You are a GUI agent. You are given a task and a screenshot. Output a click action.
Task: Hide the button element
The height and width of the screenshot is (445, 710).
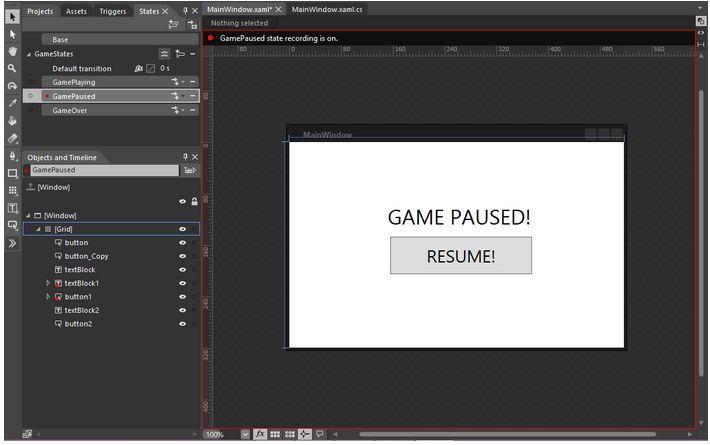(182, 243)
